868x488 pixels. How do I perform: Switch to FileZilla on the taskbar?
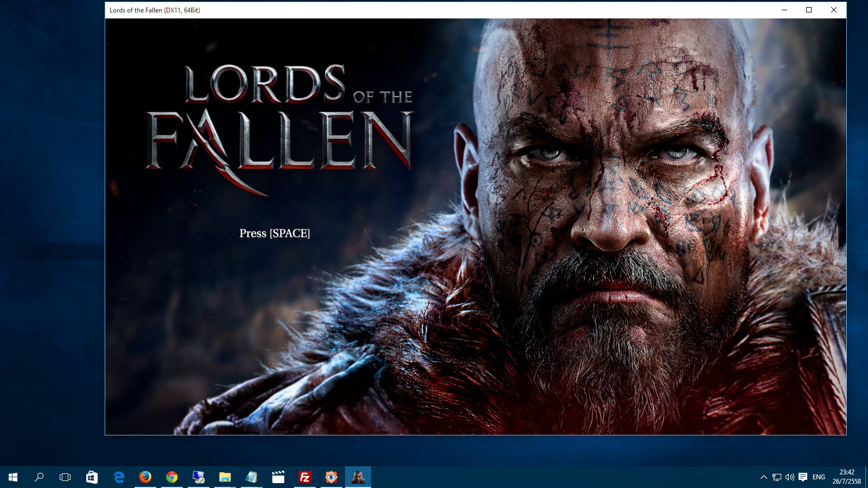(305, 477)
